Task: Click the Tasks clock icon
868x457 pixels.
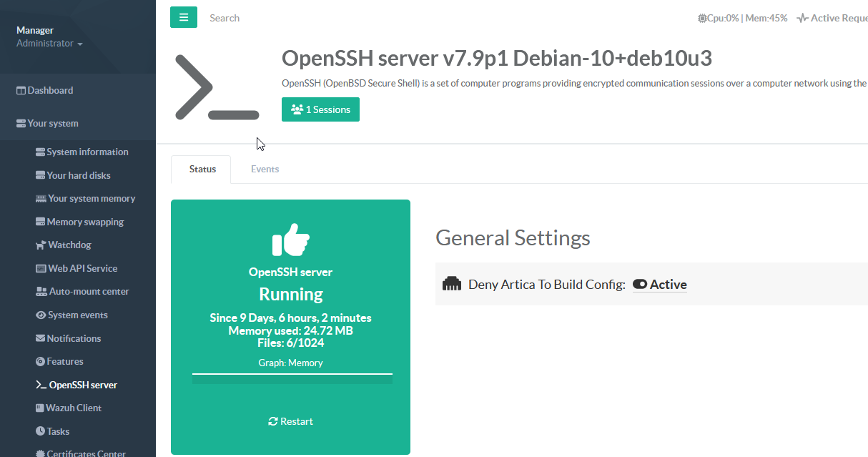Action: [41, 431]
